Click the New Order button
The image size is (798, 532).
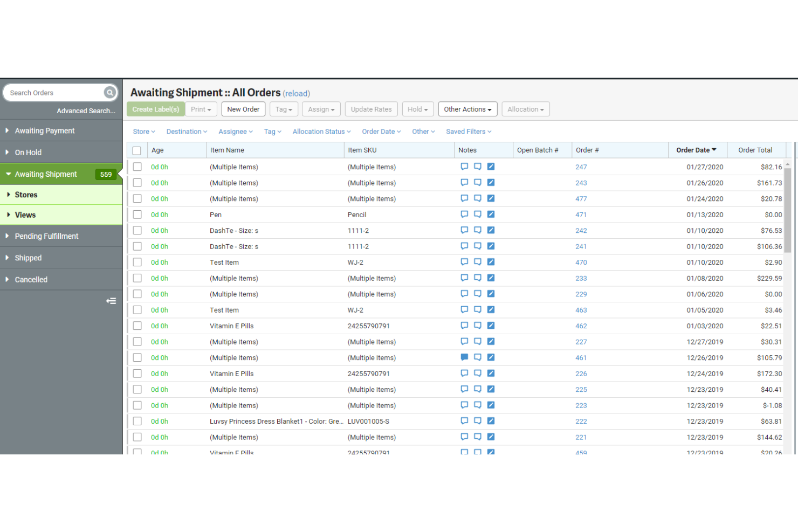pos(243,109)
